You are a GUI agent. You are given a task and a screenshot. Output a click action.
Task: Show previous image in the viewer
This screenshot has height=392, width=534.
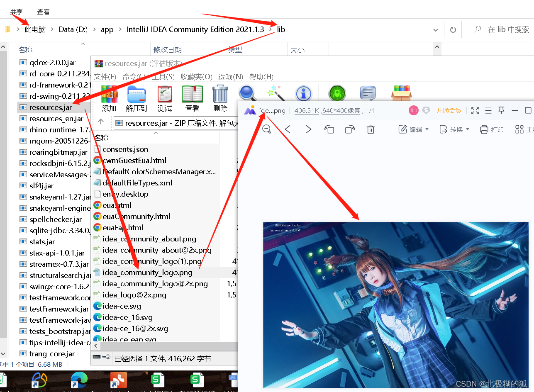[288, 129]
